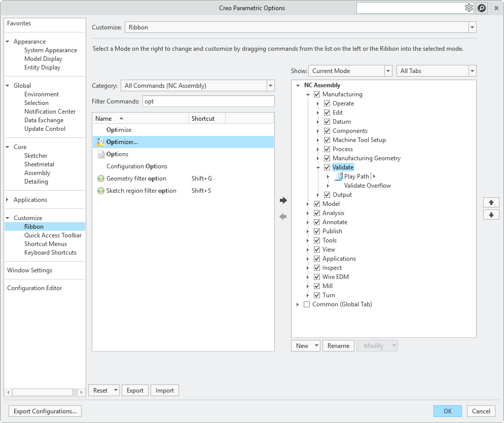Open the Configuration Editor page
The image size is (504, 423).
pyautogui.click(x=34, y=288)
